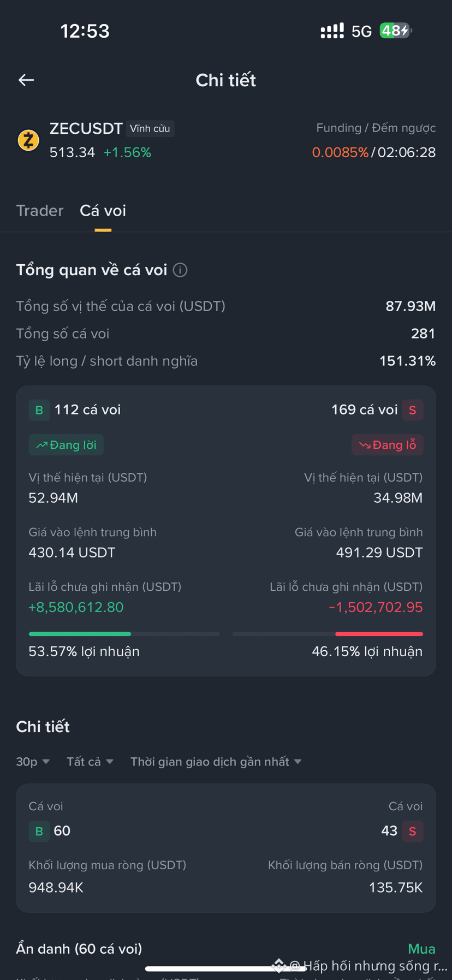Select the Cá voi tab
This screenshot has height=980, width=452.
103,211
